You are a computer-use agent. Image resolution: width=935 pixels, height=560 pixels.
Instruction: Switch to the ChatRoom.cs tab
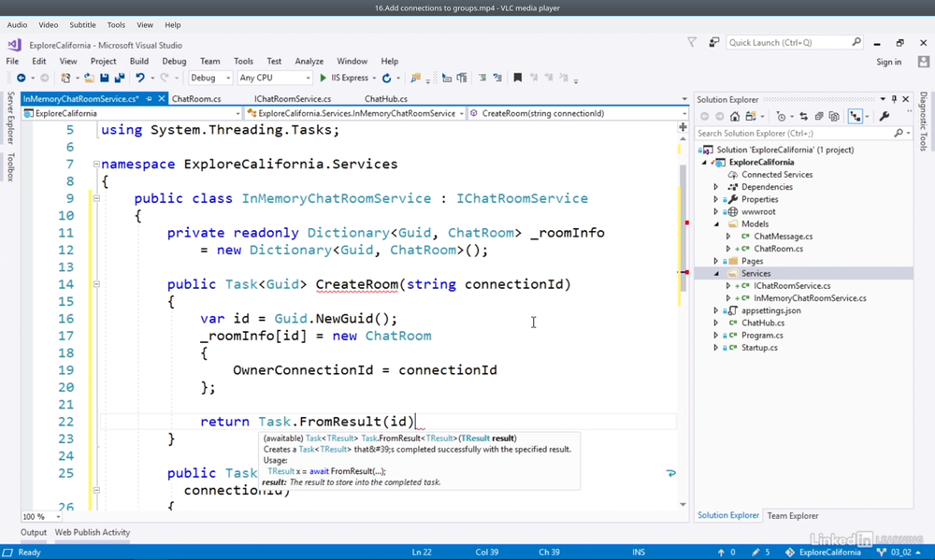tap(196, 99)
